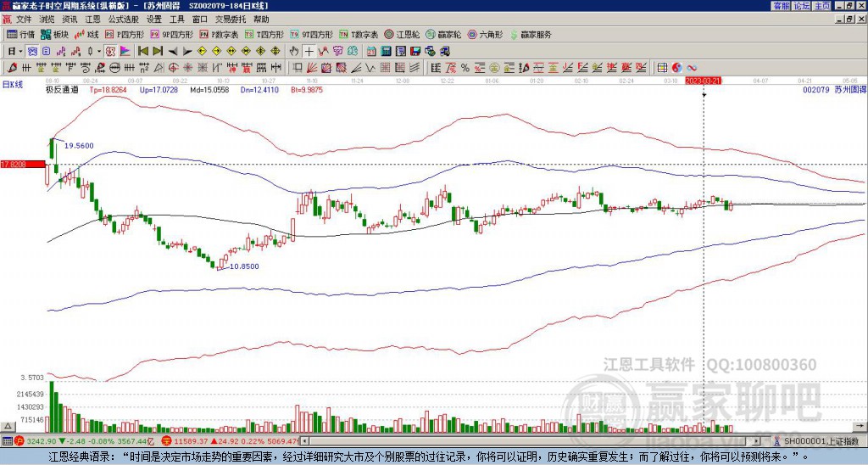Jump to first bar with skip-start arrow
This screenshot has height=465, width=868.
pyautogui.click(x=142, y=51)
